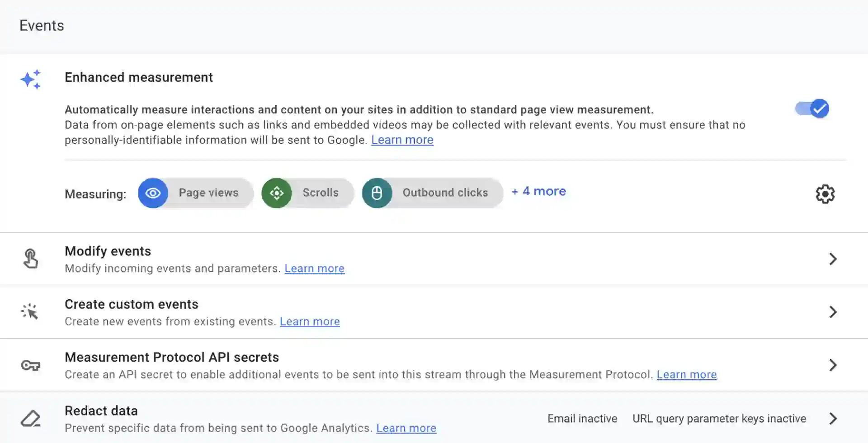Expand Measurement Protocol API secrets chevron

[x=833, y=365]
